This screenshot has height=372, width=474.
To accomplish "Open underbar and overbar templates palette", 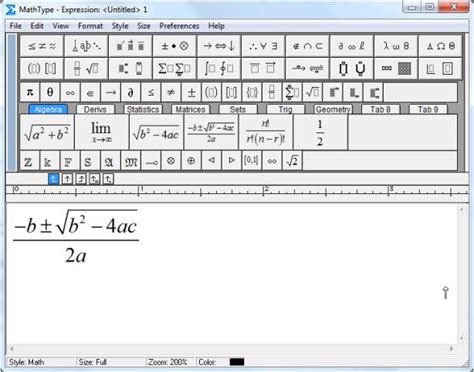I will coord(263,69).
